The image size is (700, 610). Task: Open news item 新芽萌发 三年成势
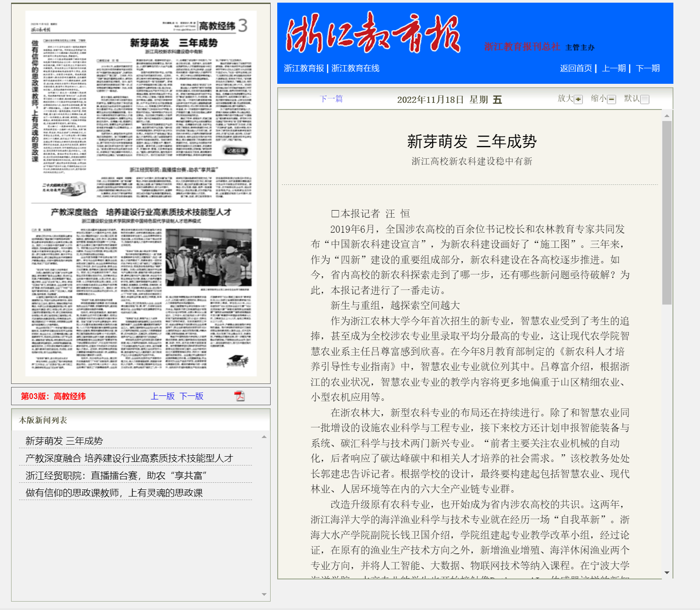pyautogui.click(x=64, y=441)
